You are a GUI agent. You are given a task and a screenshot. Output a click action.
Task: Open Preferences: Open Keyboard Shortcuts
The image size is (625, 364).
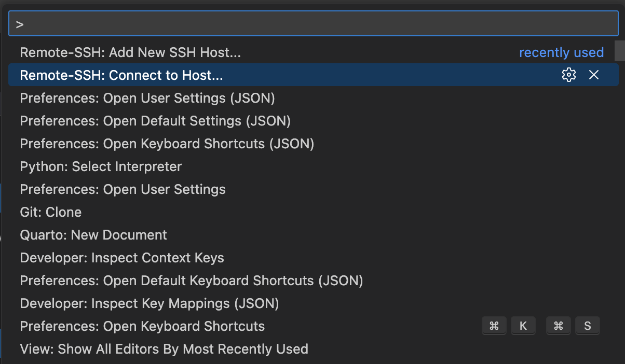(142, 326)
